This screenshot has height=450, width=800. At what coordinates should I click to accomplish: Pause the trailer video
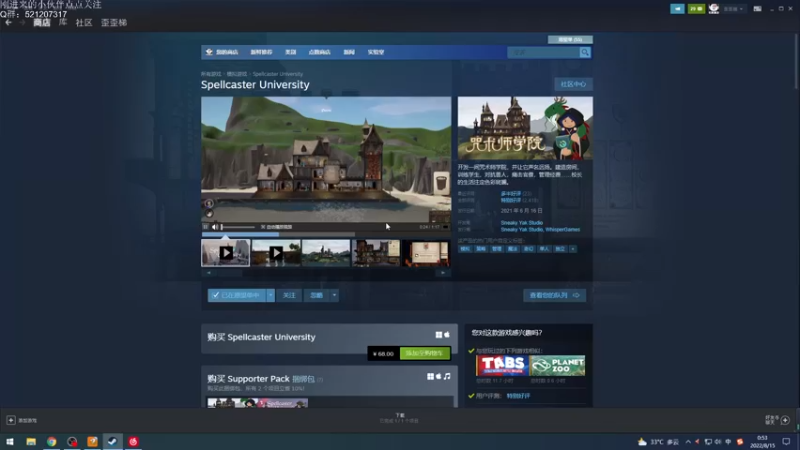click(206, 227)
